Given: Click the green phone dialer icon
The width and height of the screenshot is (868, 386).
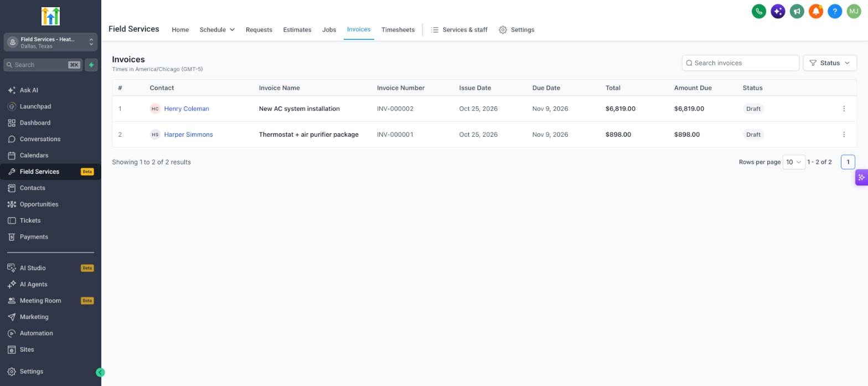Looking at the screenshot, I should point(759,11).
